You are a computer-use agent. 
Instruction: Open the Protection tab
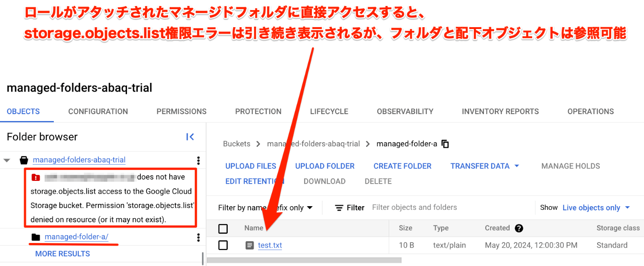pos(258,111)
